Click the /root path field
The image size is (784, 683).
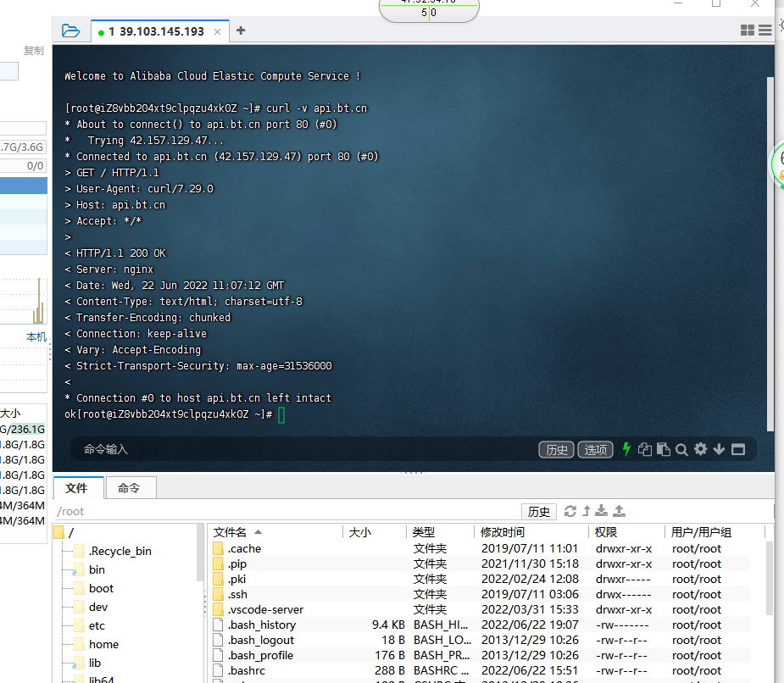point(285,512)
